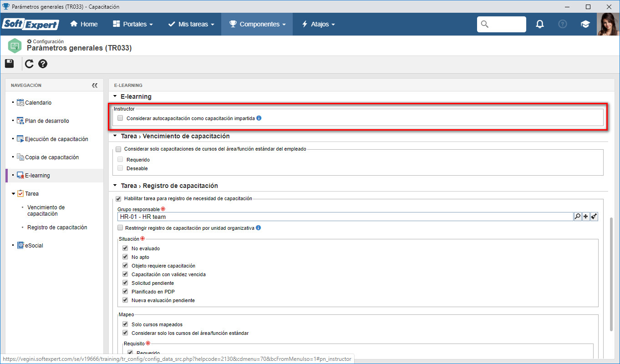
Task: Click the help question mark in header
Action: pos(563,24)
